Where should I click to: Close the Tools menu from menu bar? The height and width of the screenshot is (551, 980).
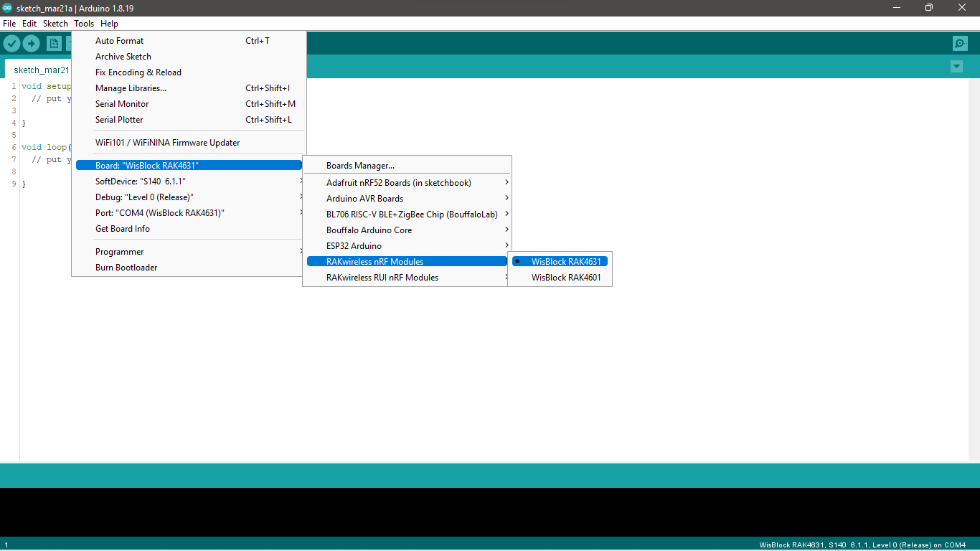(x=84, y=24)
